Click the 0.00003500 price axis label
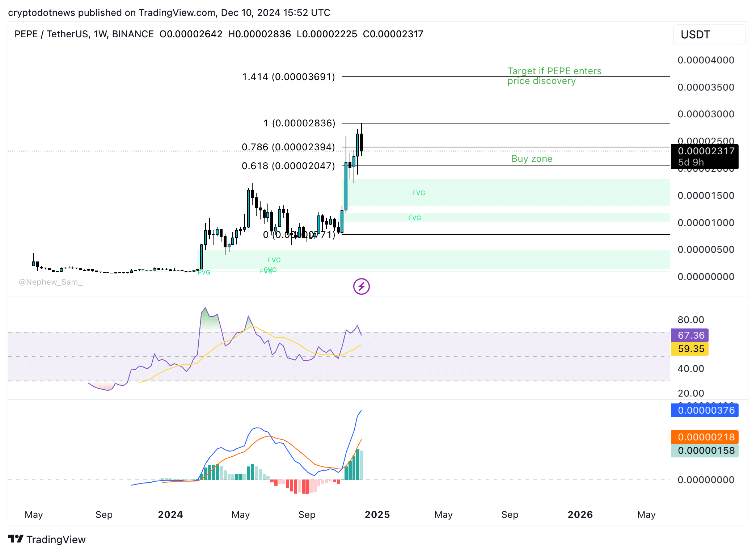Image resolution: width=756 pixels, height=553 pixels. pyautogui.click(x=706, y=87)
